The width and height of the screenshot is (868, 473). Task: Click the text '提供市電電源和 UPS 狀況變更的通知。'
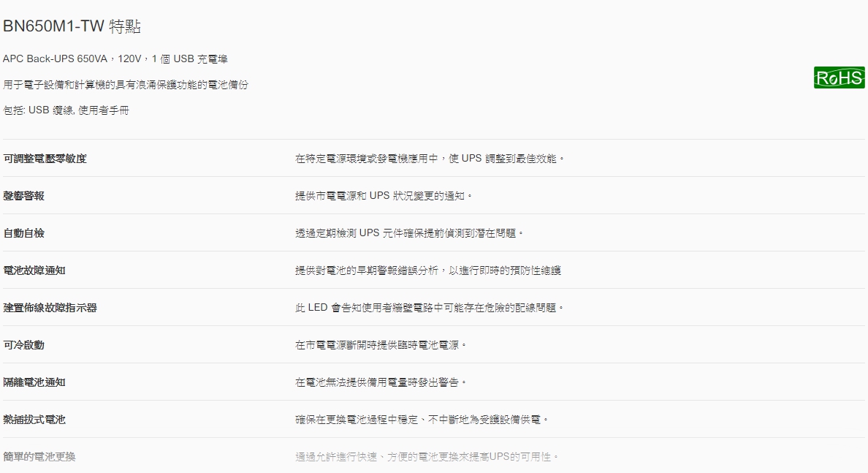click(384, 195)
